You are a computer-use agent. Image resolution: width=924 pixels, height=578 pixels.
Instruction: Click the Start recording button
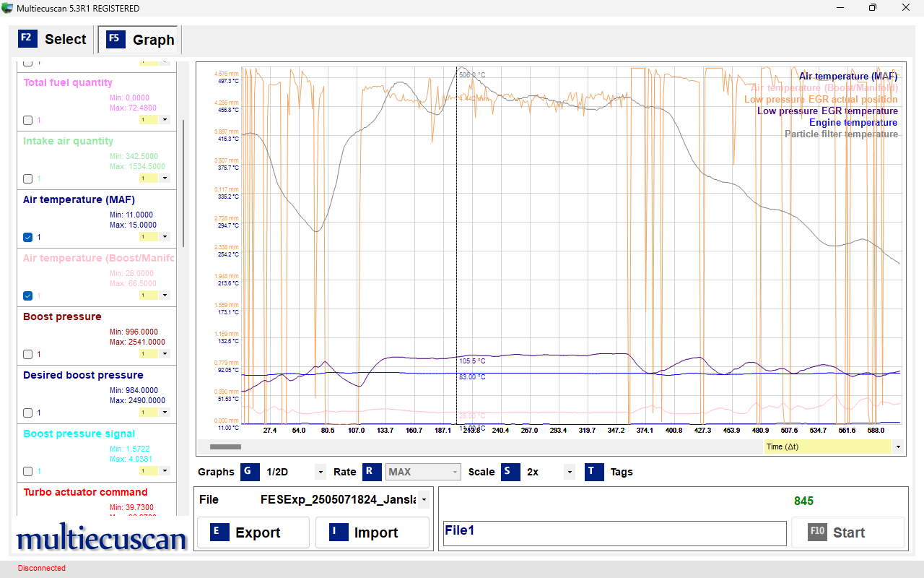[x=847, y=532]
